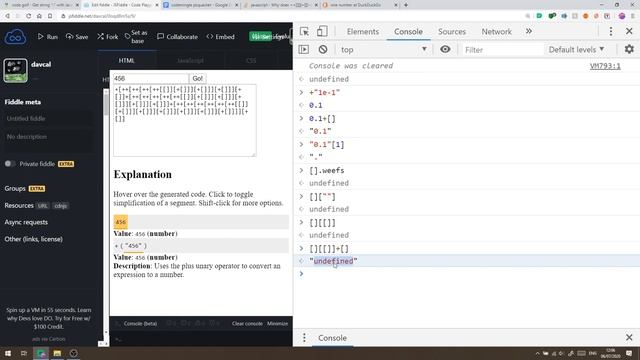Open File Explorer from the taskbar
Viewport: 640px width, 360px height.
(x=57, y=353)
